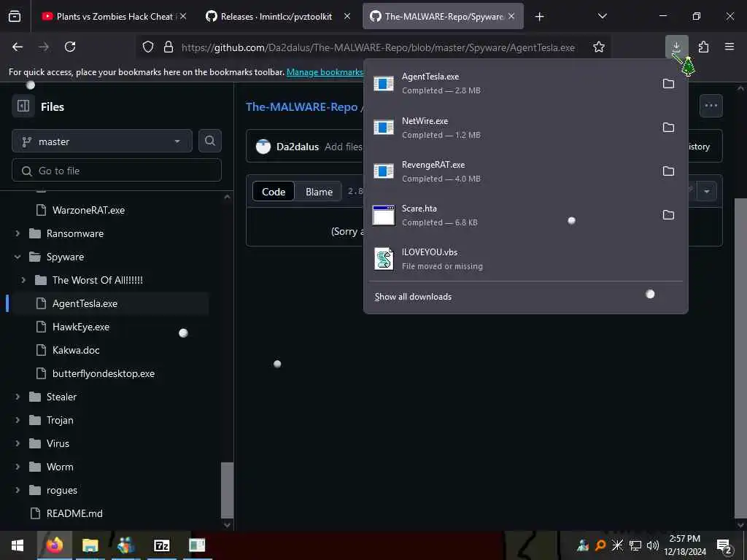Expand the rogues folder
The height and width of the screenshot is (560, 747).
pos(18,490)
